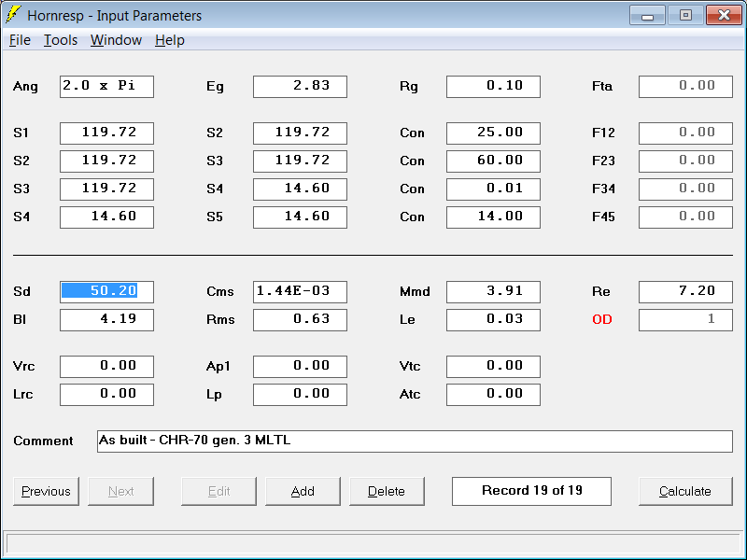Click the Atc field
Screen dimensions: 747x560
[493, 395]
